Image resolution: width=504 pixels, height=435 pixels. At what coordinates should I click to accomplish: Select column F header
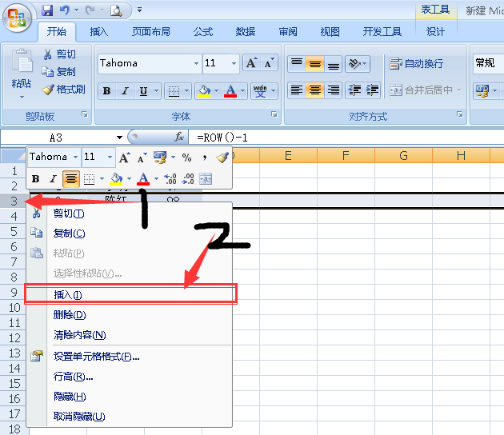click(x=346, y=156)
